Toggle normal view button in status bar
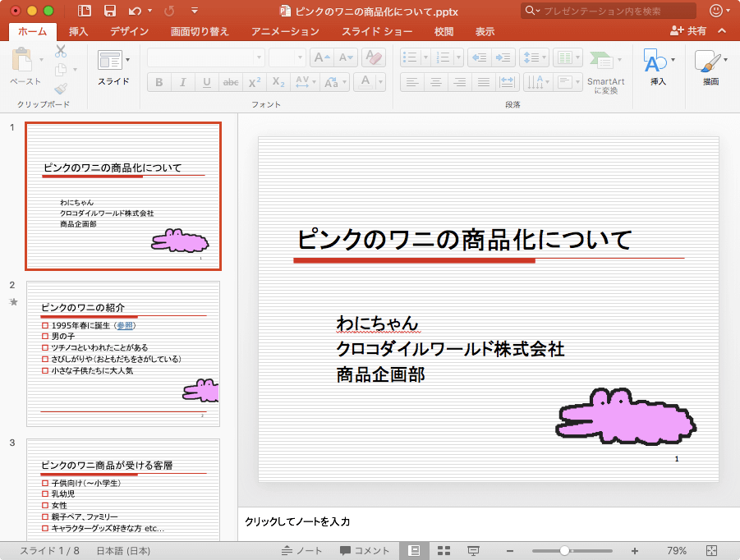Image resolution: width=740 pixels, height=560 pixels. pyautogui.click(x=414, y=550)
